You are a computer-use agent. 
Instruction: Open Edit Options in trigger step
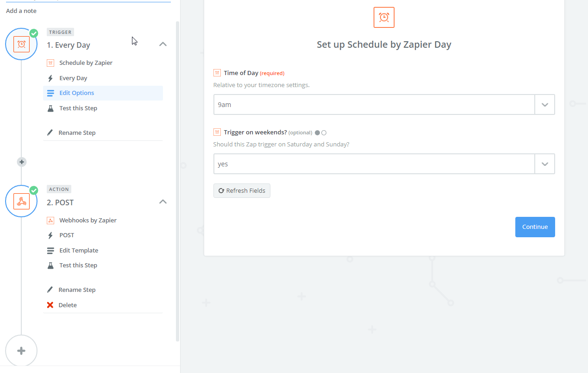pos(76,93)
